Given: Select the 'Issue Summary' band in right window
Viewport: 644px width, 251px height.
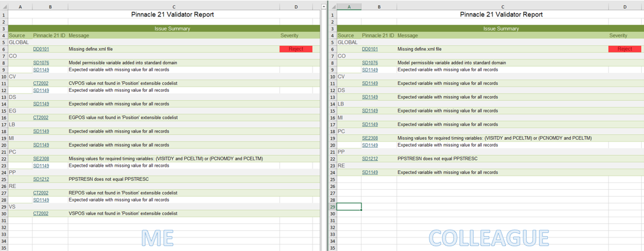Looking at the screenshot, I should click(491, 29).
